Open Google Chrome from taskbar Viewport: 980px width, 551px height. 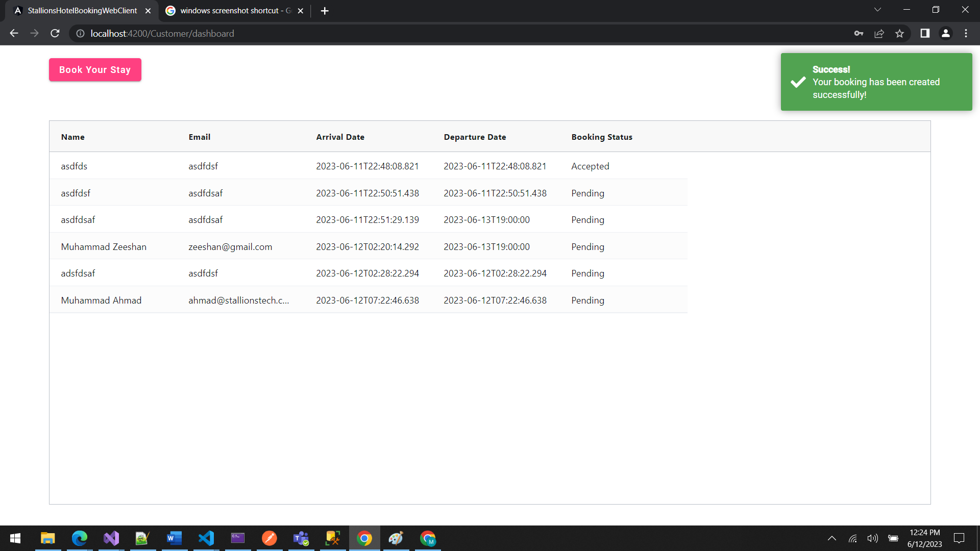coord(364,538)
